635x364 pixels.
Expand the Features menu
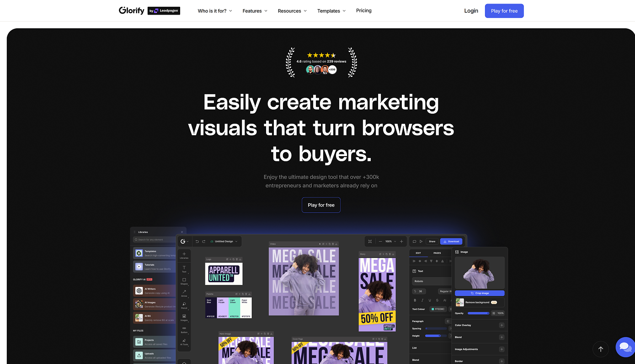[x=255, y=11]
